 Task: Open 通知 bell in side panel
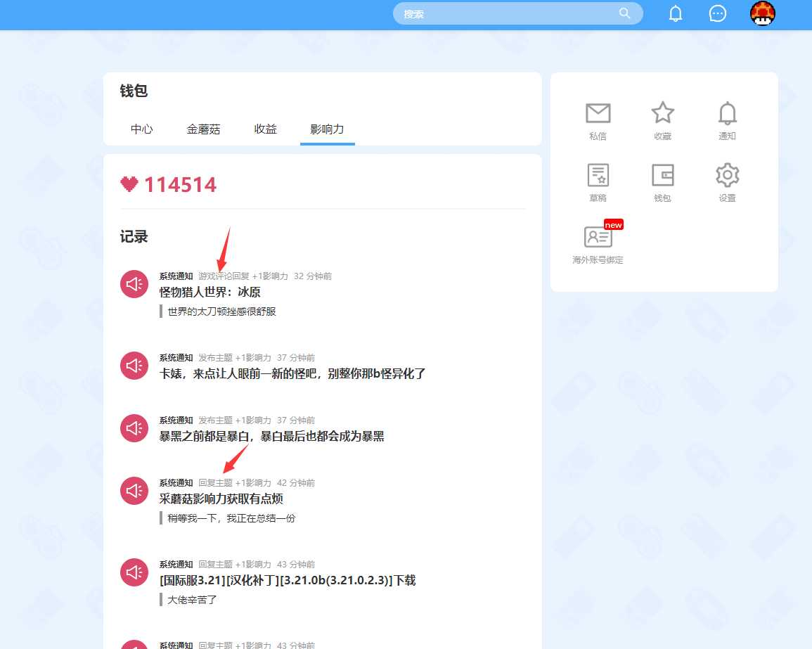(727, 114)
